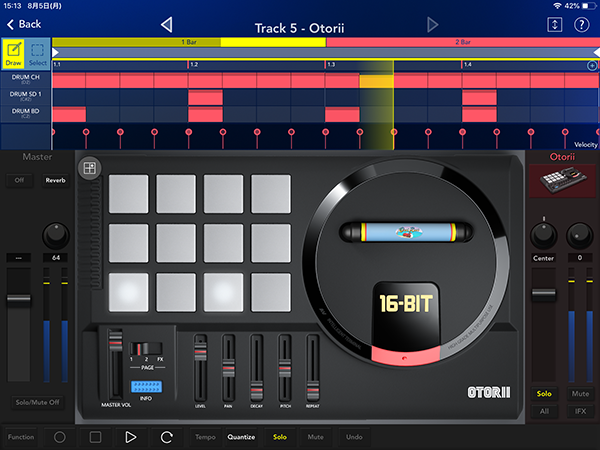Tap the glowing third pad in bottom row

[223, 292]
